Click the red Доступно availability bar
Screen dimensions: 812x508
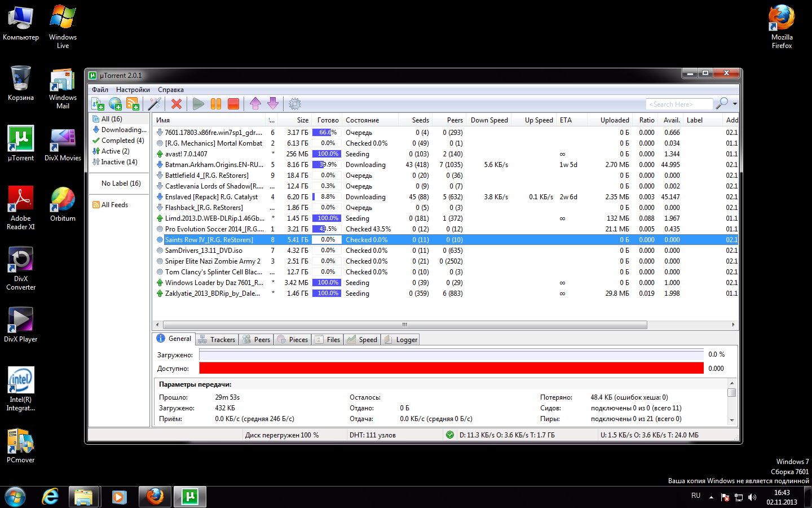pos(452,368)
